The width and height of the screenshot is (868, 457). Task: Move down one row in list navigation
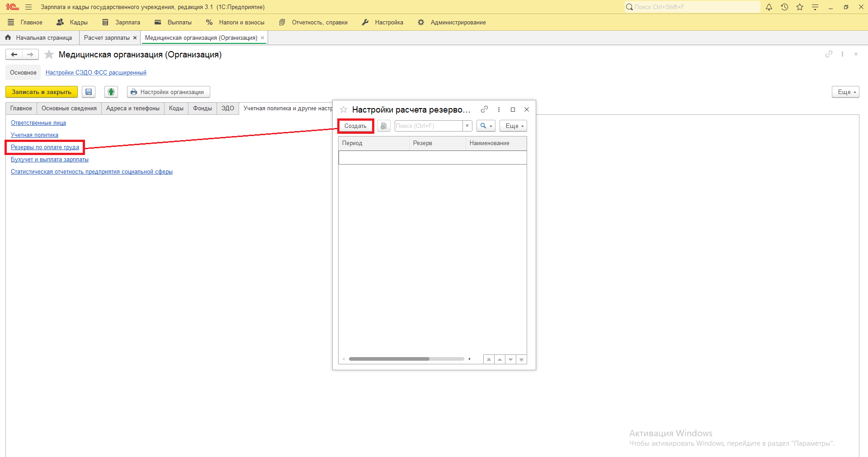pos(510,359)
